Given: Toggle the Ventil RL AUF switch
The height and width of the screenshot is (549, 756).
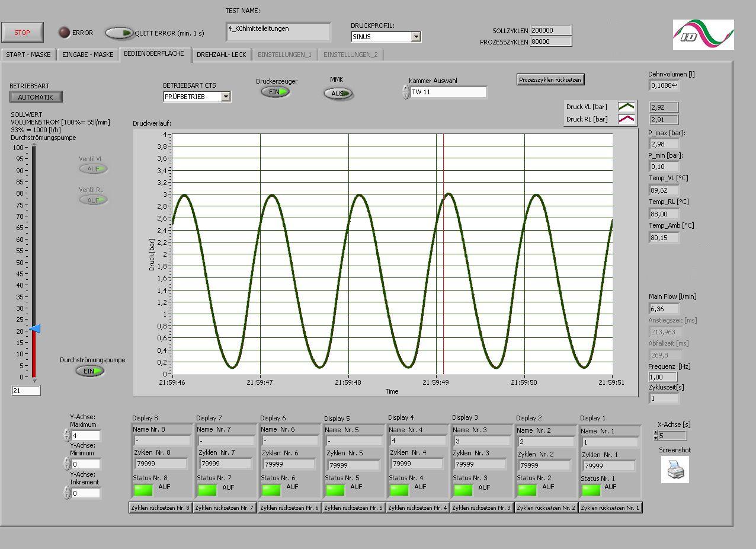Looking at the screenshot, I should tap(94, 200).
